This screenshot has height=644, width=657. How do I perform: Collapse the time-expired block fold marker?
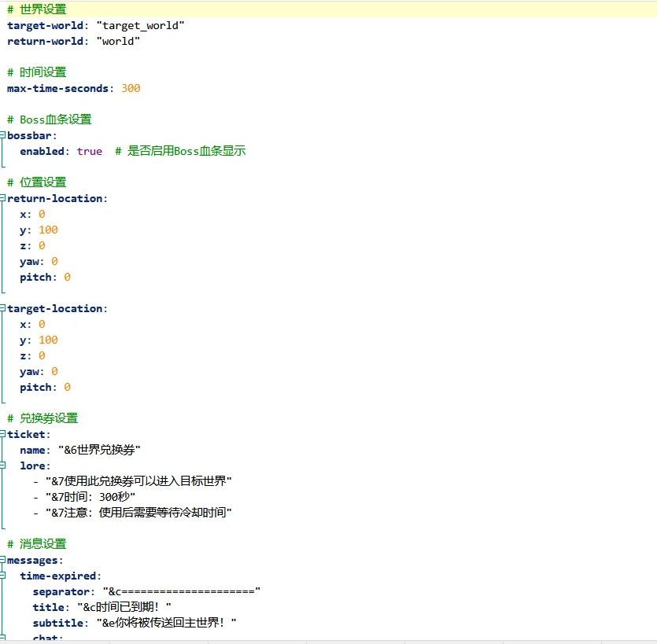click(x=2, y=576)
